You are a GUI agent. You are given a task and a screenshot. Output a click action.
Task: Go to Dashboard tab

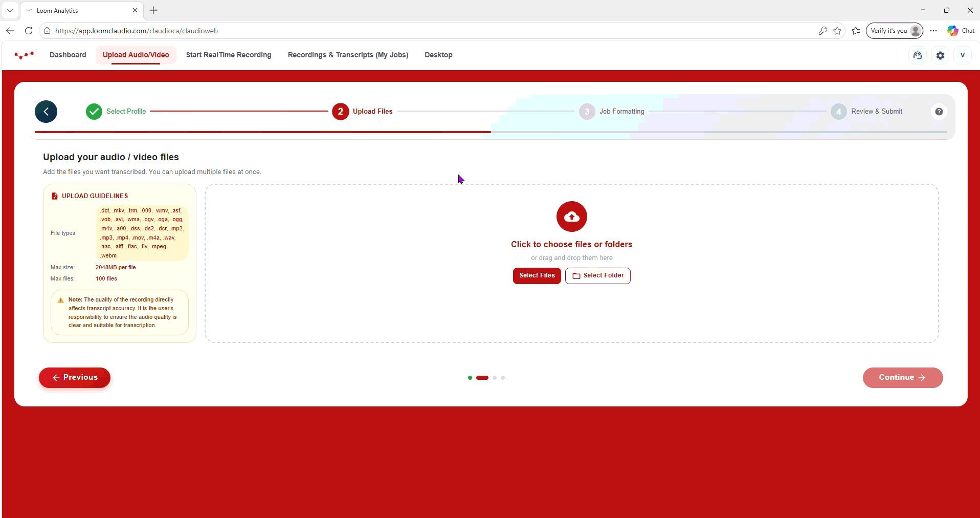pos(68,55)
